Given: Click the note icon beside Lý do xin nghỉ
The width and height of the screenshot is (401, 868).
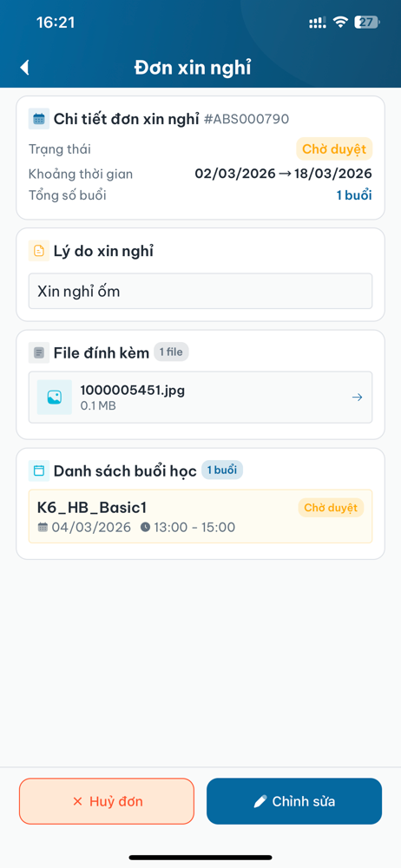Looking at the screenshot, I should 39,251.
